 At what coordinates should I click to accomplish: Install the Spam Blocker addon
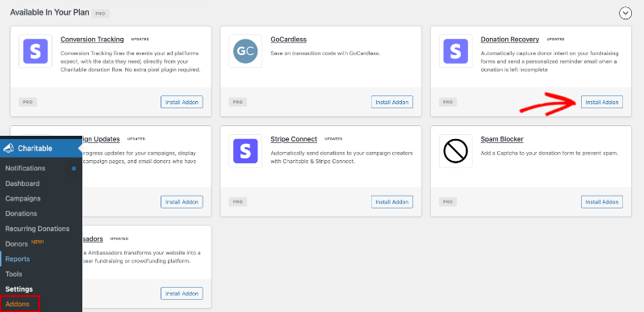(x=602, y=202)
